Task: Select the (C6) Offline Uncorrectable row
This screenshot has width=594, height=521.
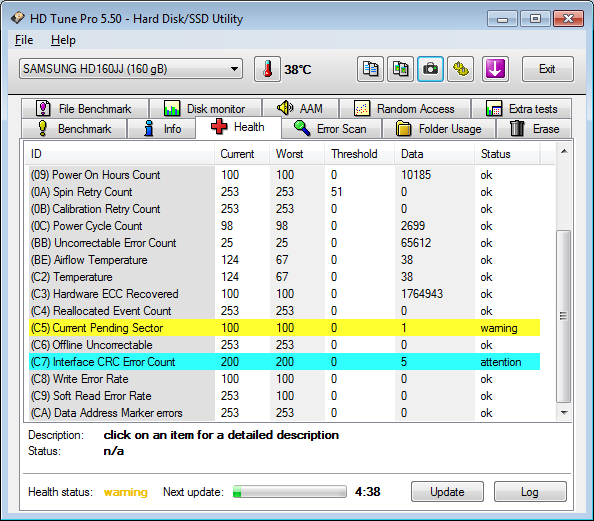Action: [x=284, y=345]
